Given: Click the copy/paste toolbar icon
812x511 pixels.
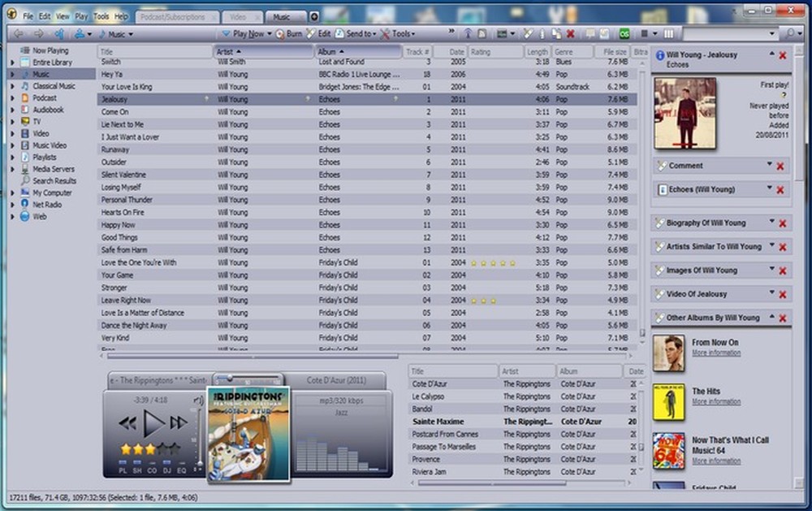Looking at the screenshot, I should tap(556, 33).
